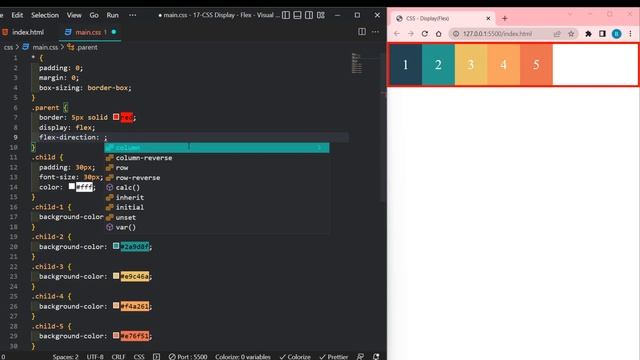The width and height of the screenshot is (640, 360).
Task: Go back in the Chrome browser
Action: (397, 34)
